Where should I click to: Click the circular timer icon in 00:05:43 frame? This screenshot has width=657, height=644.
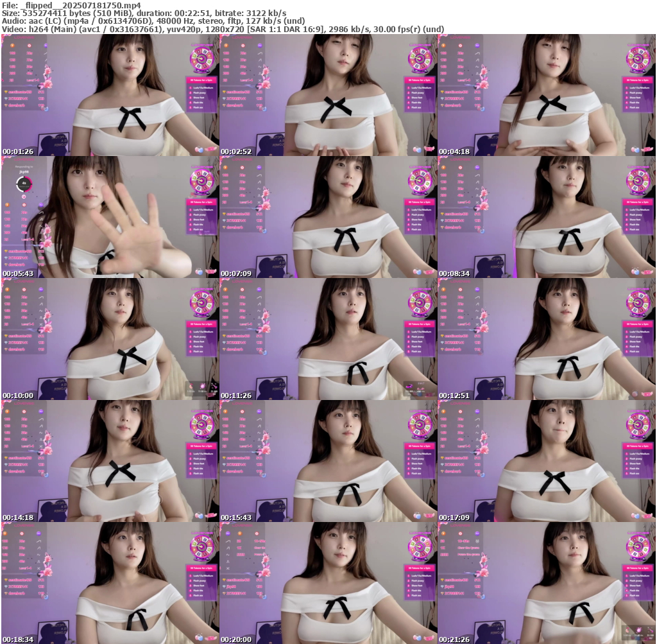(24, 184)
